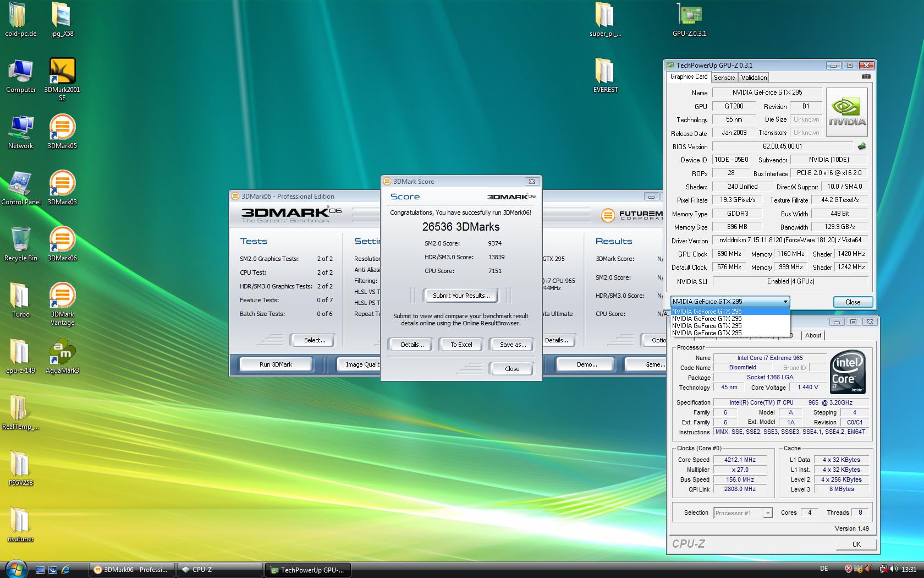
Task: Open the P95V253 folder
Action: [20, 469]
